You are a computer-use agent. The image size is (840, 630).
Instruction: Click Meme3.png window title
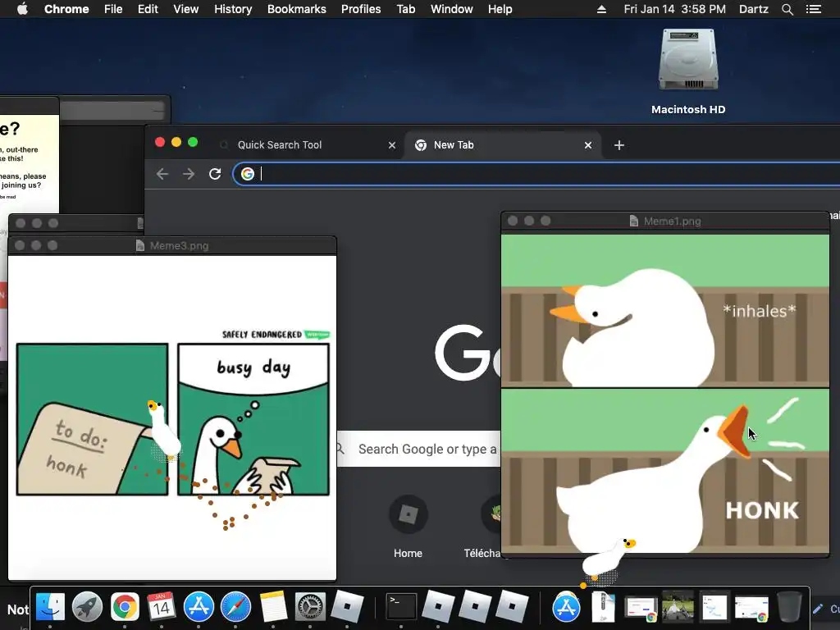pos(179,246)
